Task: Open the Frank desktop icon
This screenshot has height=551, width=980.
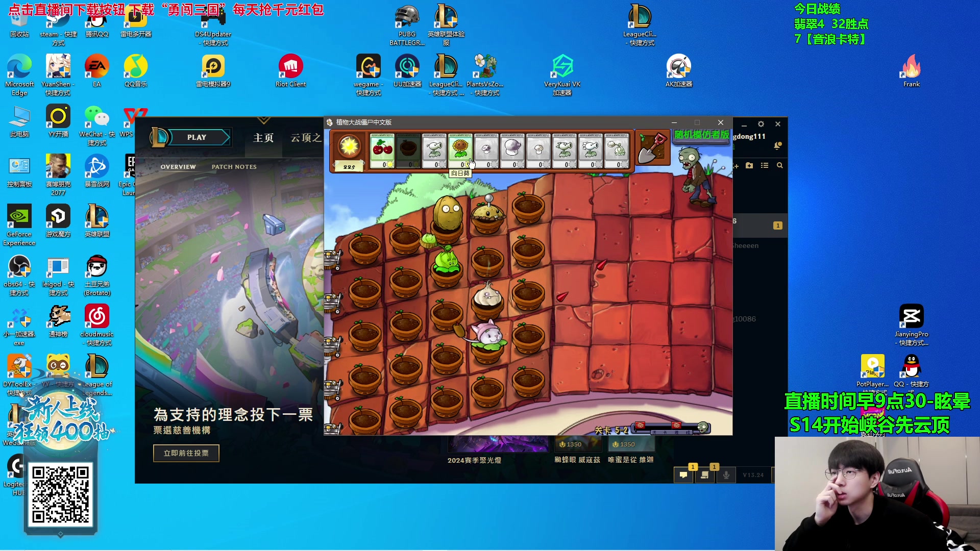Action: coord(912,70)
